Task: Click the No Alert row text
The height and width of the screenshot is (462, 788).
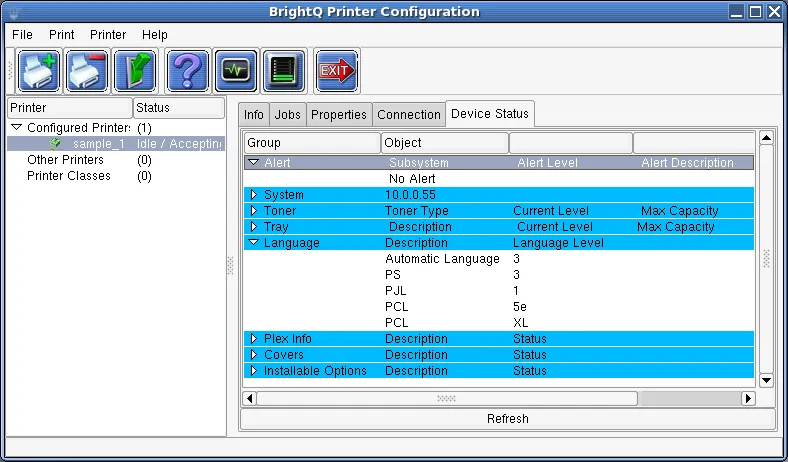Action: [412, 178]
